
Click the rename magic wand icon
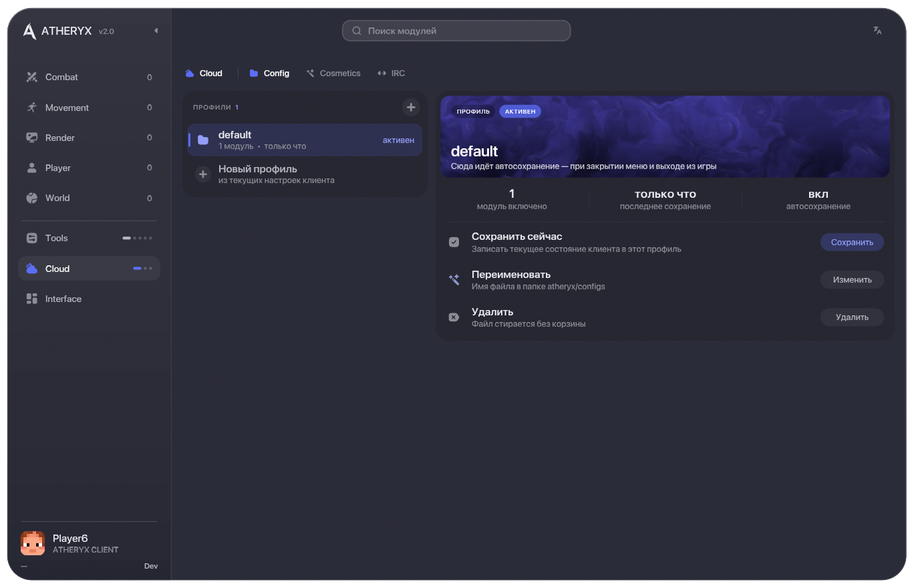(454, 280)
